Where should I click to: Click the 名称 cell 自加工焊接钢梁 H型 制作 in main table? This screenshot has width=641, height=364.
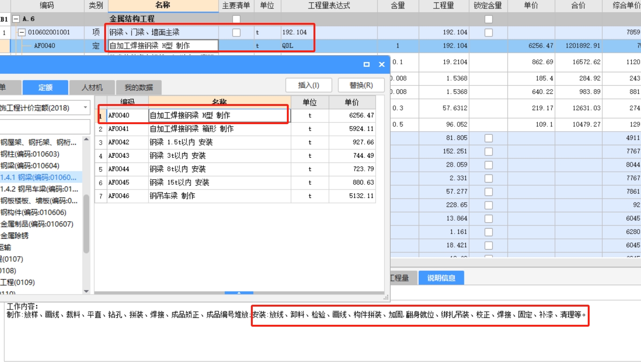click(x=163, y=46)
